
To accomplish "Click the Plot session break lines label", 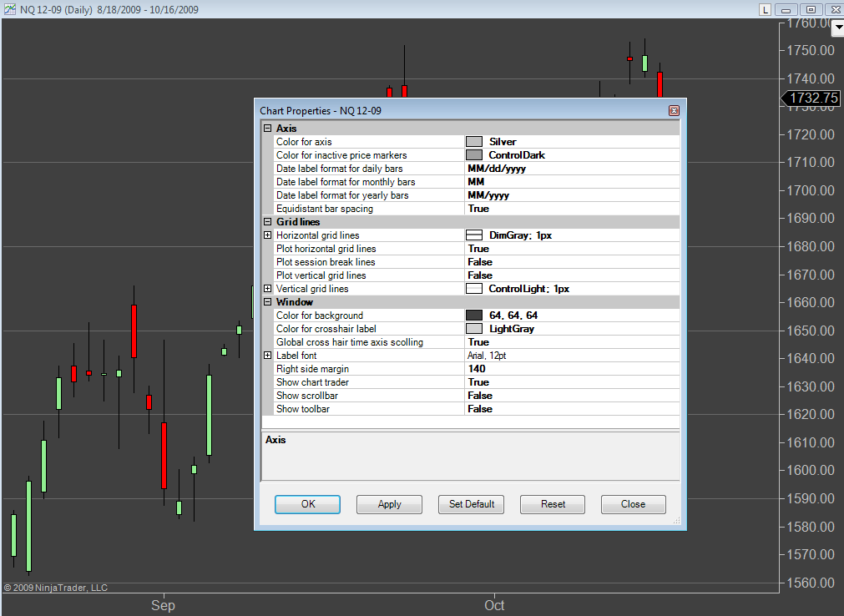I will [326, 262].
